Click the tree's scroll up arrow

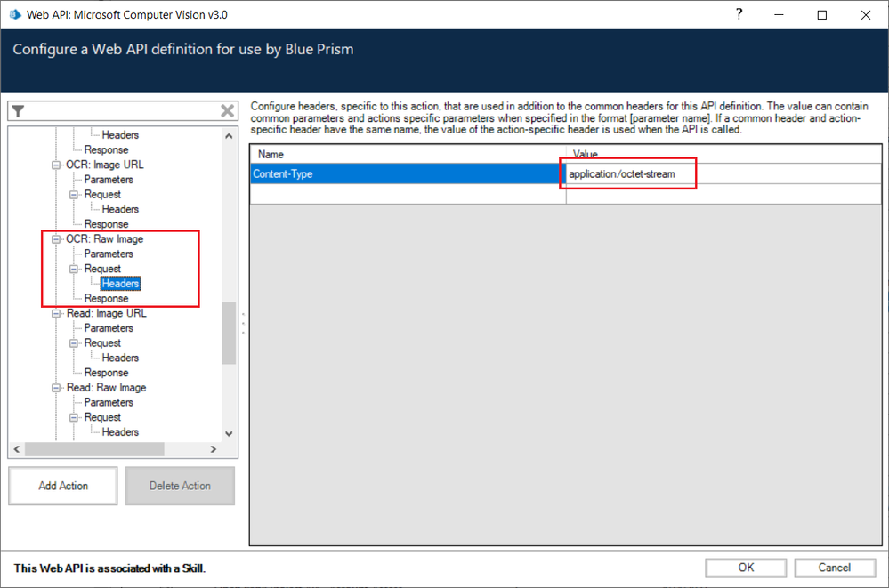point(229,136)
